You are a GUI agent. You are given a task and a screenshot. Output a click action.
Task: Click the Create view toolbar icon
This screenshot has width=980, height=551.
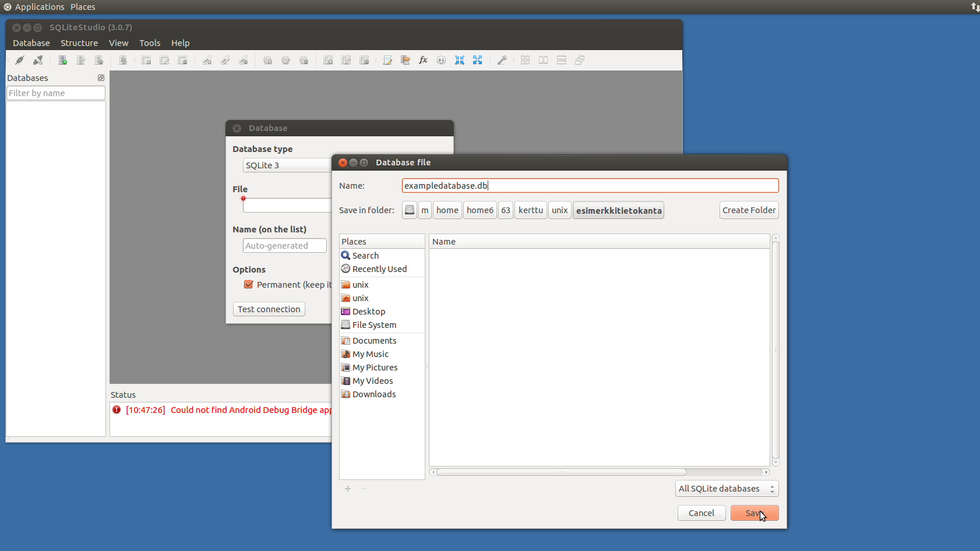click(x=328, y=60)
